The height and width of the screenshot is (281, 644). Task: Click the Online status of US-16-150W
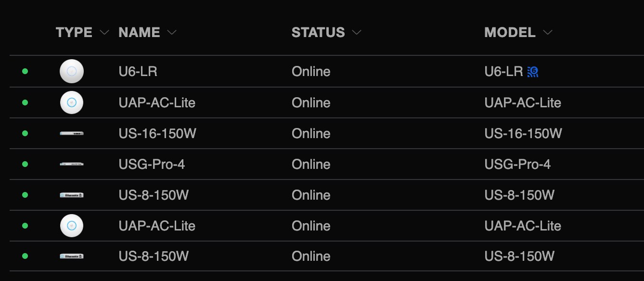pos(311,133)
